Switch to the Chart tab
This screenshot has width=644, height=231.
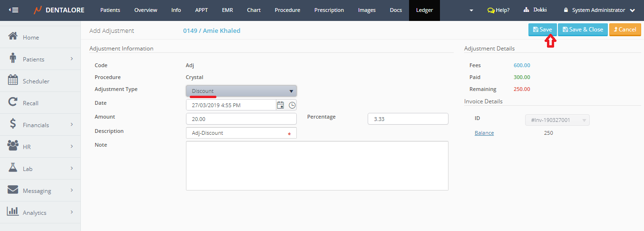pyautogui.click(x=254, y=10)
